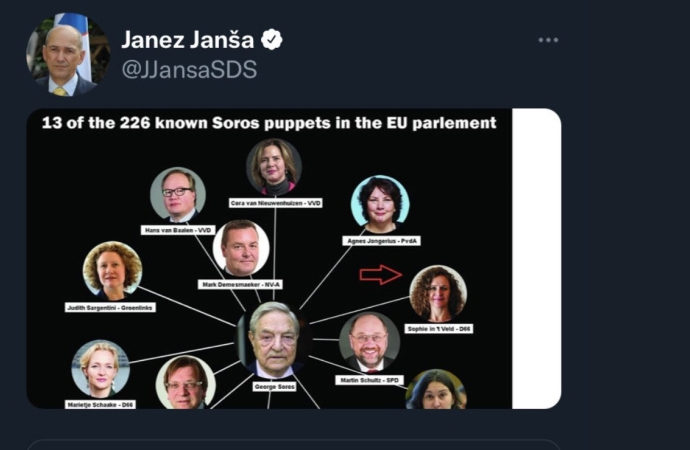Click the caption "Martin Schultz - SPD"

pos(370,380)
